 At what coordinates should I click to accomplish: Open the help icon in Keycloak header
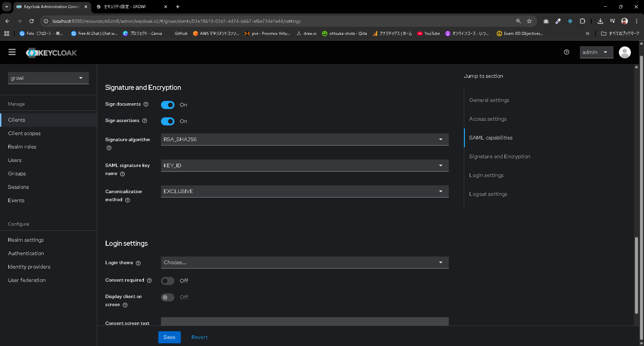[567, 52]
